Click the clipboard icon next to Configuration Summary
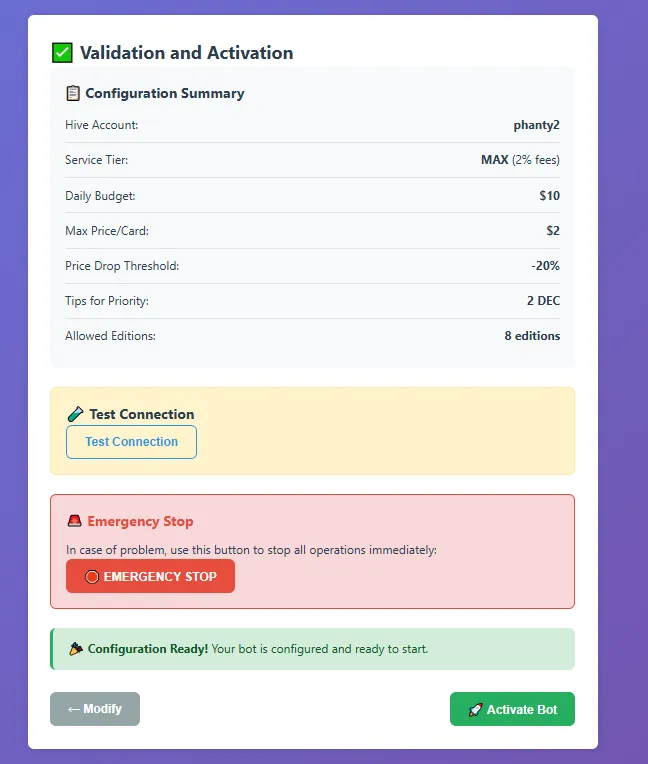 73,93
